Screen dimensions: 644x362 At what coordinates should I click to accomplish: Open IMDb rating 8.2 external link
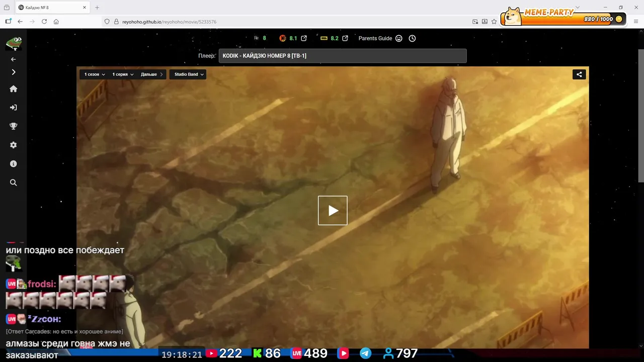pos(345,38)
